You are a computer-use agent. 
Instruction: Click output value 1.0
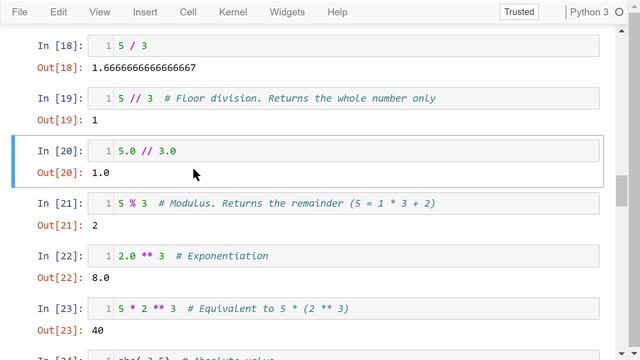[100, 173]
